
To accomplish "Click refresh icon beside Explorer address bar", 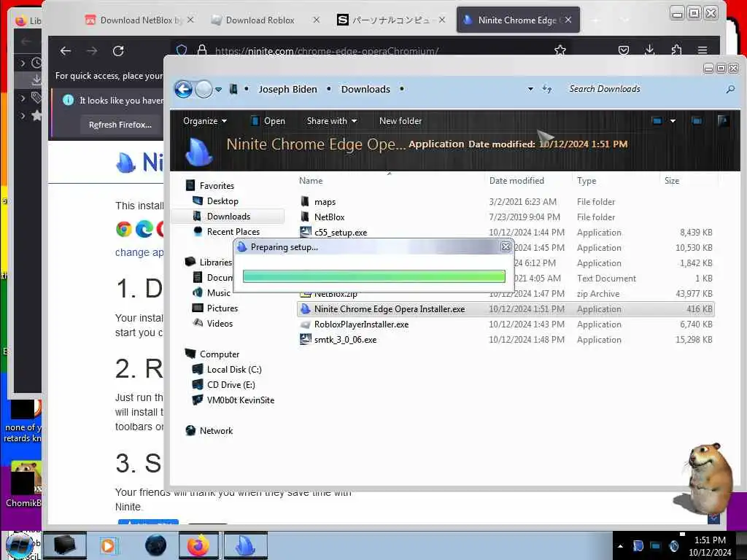I will pos(547,89).
